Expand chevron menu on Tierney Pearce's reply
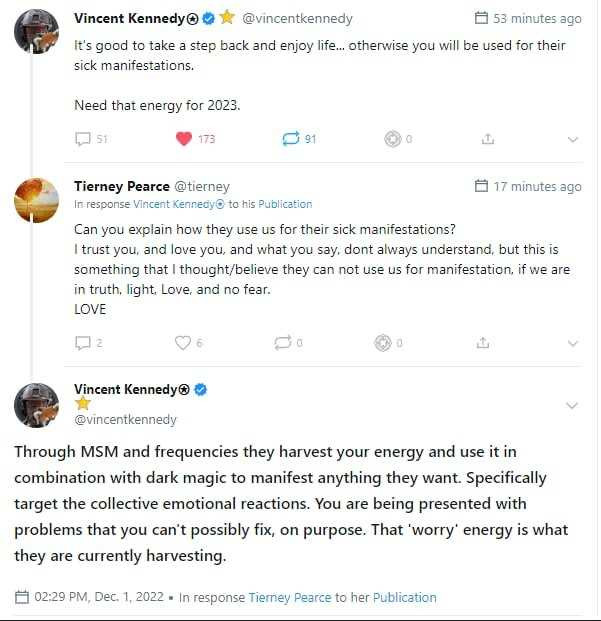This screenshot has width=601, height=621. coord(572,343)
